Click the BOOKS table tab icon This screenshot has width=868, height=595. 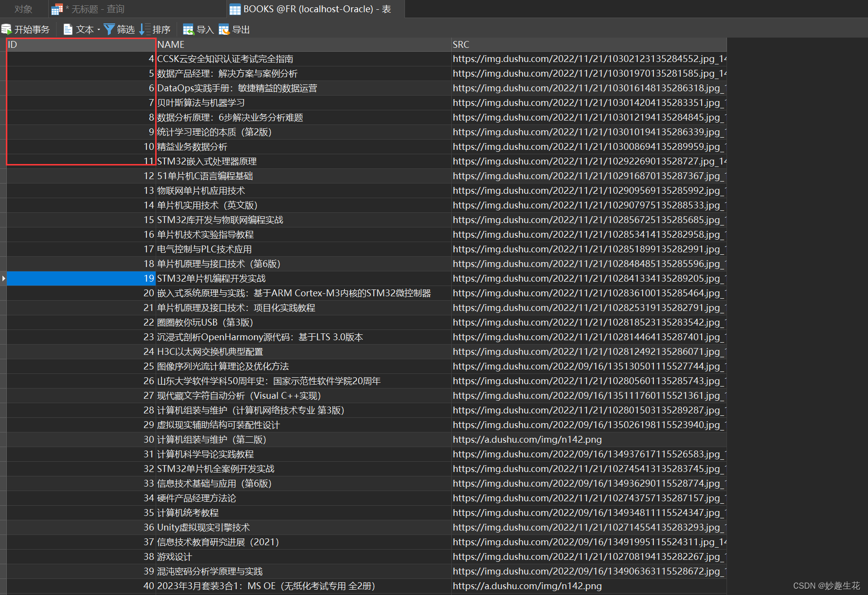[235, 9]
